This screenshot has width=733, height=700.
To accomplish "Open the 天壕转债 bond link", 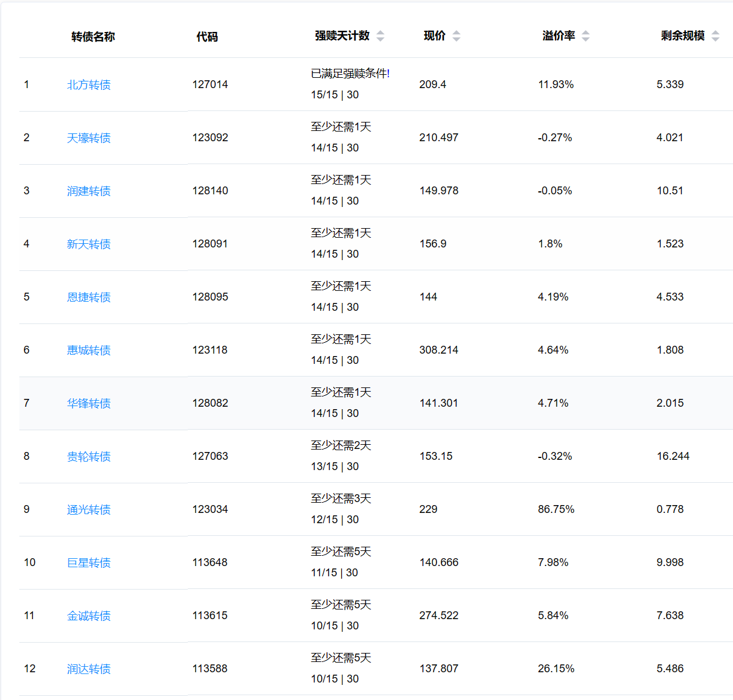I will click(x=89, y=138).
